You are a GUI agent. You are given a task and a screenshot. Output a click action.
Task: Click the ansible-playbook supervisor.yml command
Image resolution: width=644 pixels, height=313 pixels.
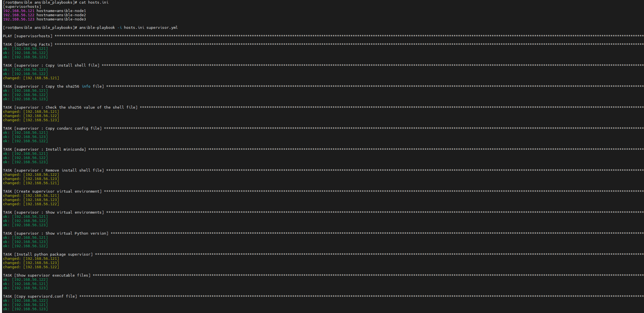pyautogui.click(x=128, y=27)
